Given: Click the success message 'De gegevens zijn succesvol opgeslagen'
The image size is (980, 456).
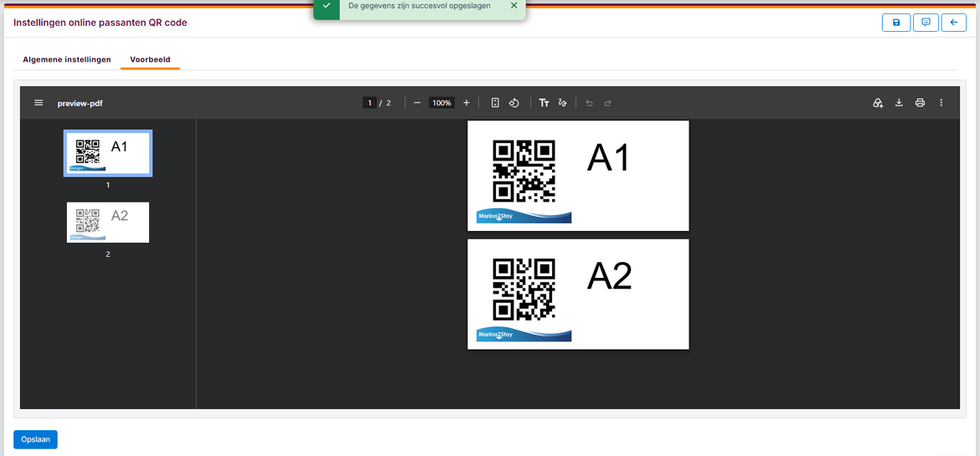Looking at the screenshot, I should click(420, 6).
